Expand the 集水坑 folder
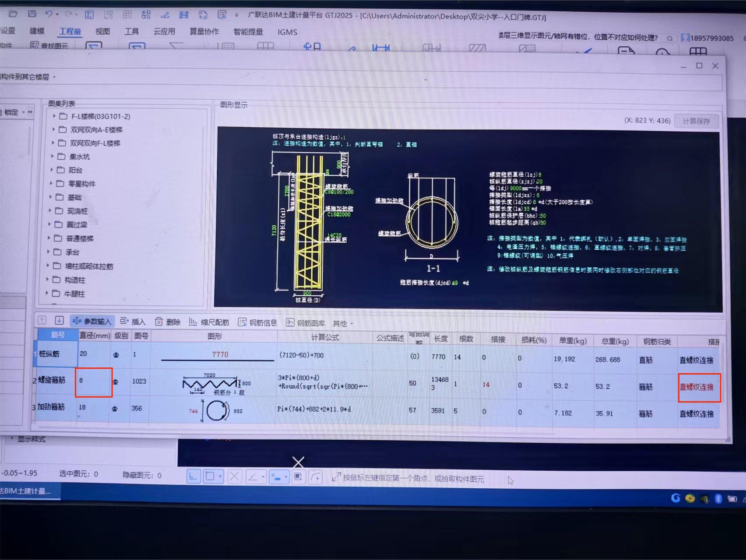This screenshot has height=560, width=746. 52,156
